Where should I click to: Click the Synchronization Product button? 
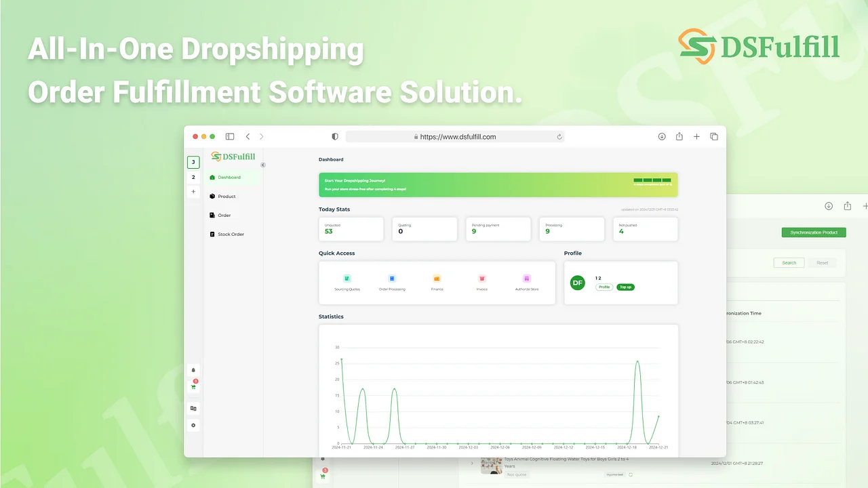[x=814, y=232]
